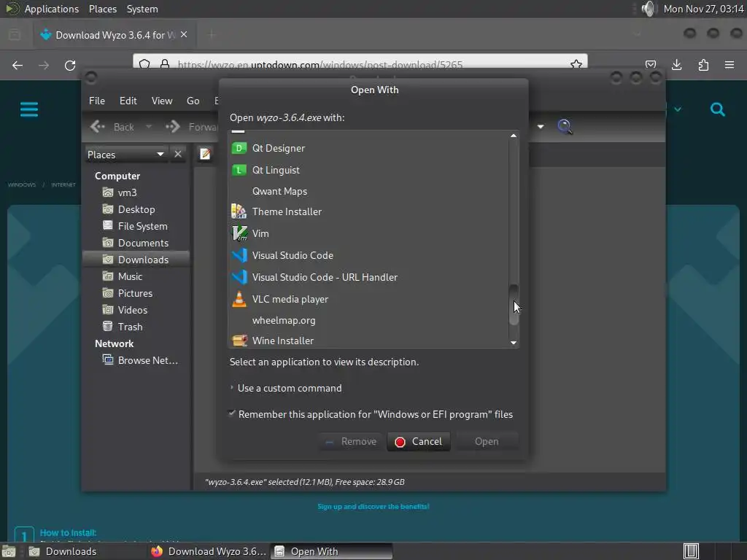Open Music folder in sidebar
Screen dimensions: 747x560
pyautogui.click(x=130, y=276)
